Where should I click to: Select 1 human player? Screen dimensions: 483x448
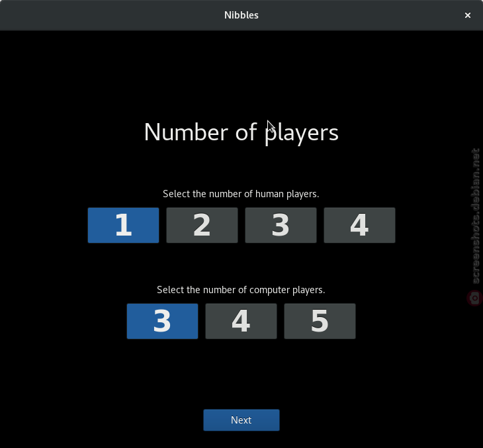coord(123,225)
